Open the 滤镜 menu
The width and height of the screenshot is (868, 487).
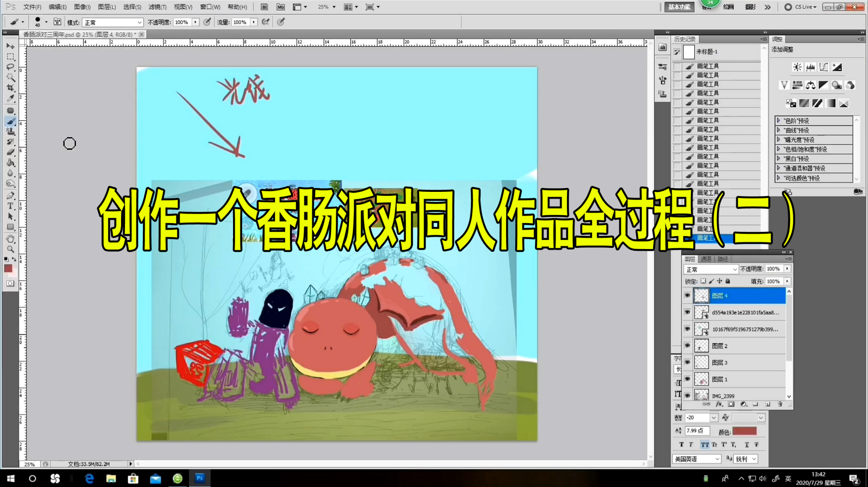tap(158, 7)
